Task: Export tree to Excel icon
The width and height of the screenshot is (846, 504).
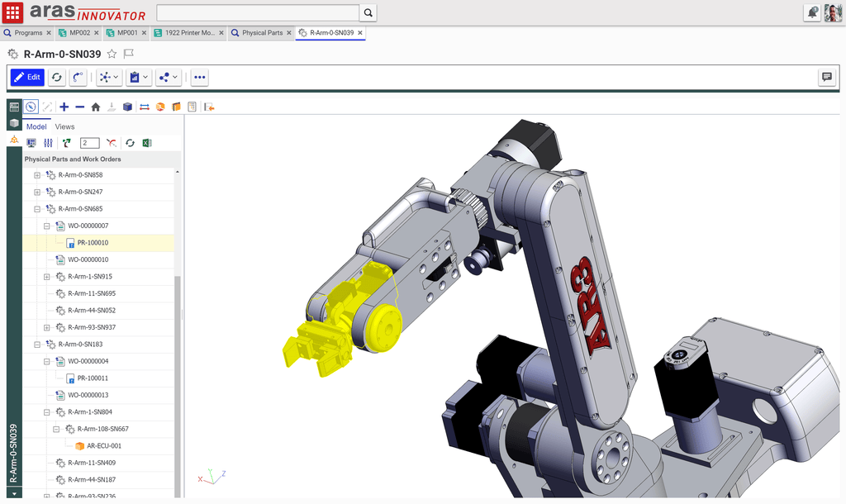Action: (x=147, y=143)
